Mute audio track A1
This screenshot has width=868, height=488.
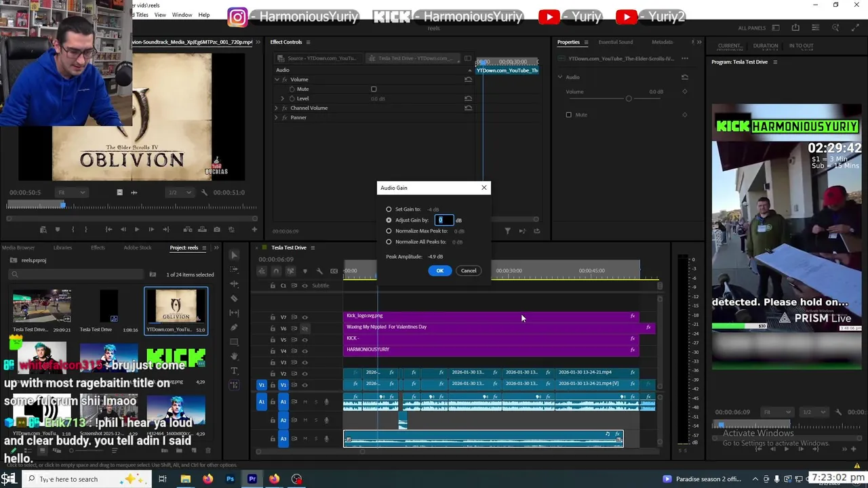click(x=305, y=402)
